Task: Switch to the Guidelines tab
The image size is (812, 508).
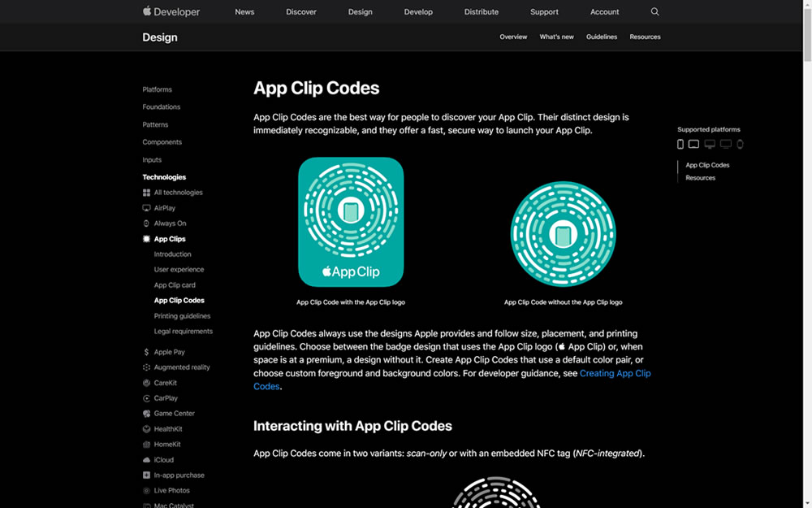Action: 602,37
